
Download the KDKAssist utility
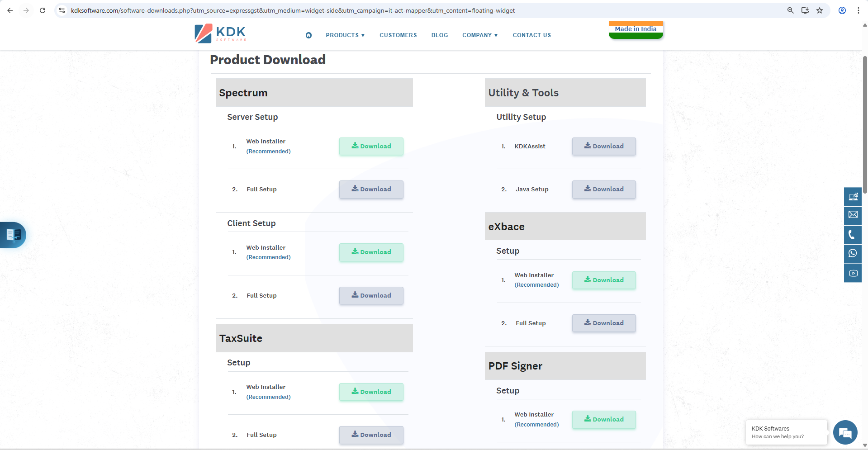tap(603, 147)
